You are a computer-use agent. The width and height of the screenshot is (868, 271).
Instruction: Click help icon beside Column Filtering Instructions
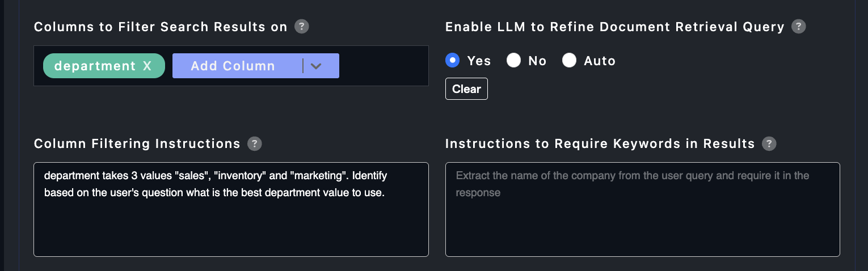[x=255, y=144]
